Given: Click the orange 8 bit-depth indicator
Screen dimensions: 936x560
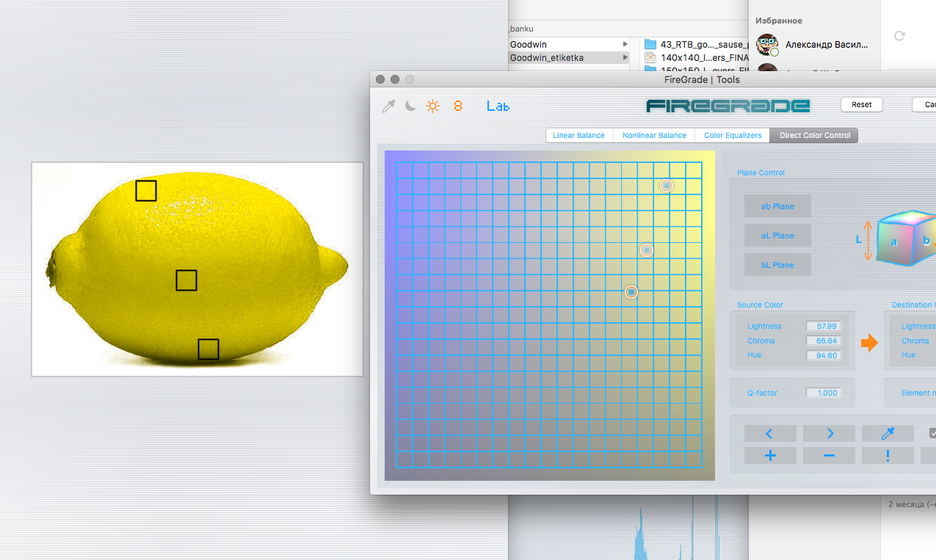Looking at the screenshot, I should (458, 106).
